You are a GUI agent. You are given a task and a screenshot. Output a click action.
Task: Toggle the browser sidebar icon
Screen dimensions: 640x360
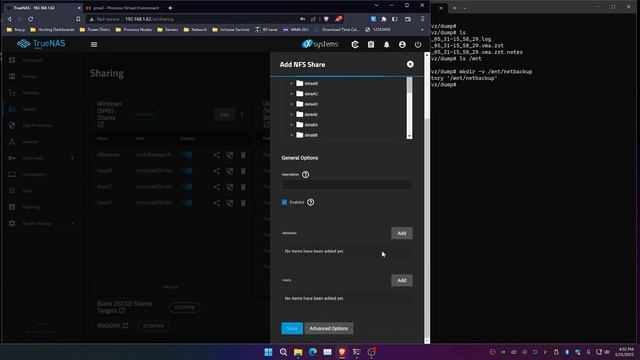[x=395, y=19]
